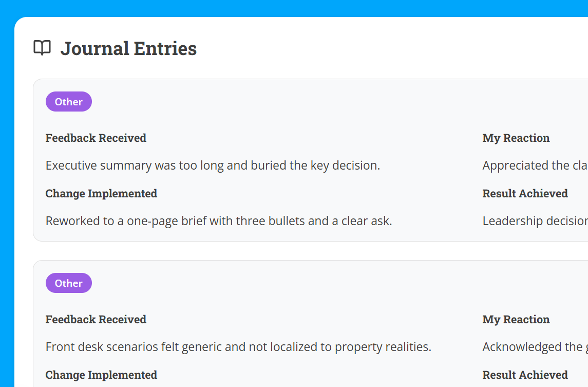This screenshot has width=588, height=387.
Task: Click empty space right of the first Other tag
Action: [257, 102]
